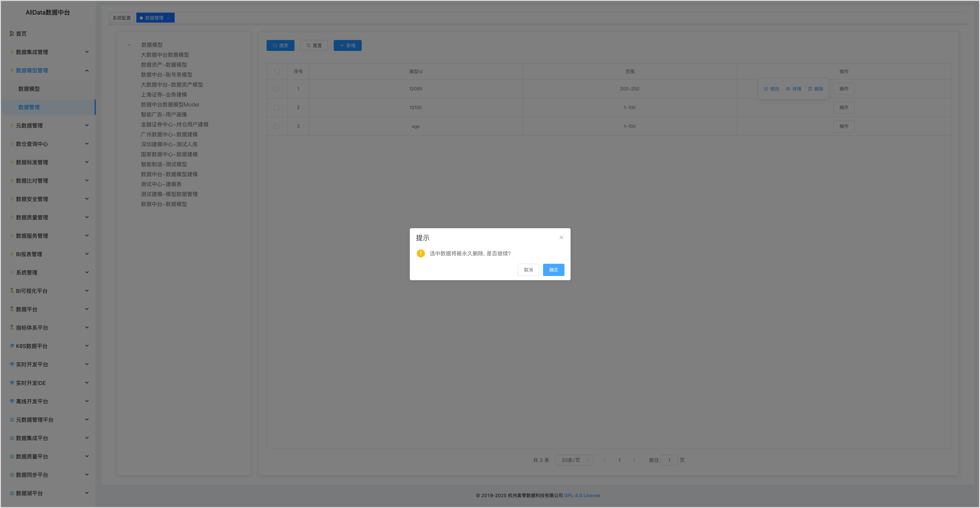The image size is (980, 508).
Task: Close the 数据管理 tab via its x
Action: click(168, 18)
